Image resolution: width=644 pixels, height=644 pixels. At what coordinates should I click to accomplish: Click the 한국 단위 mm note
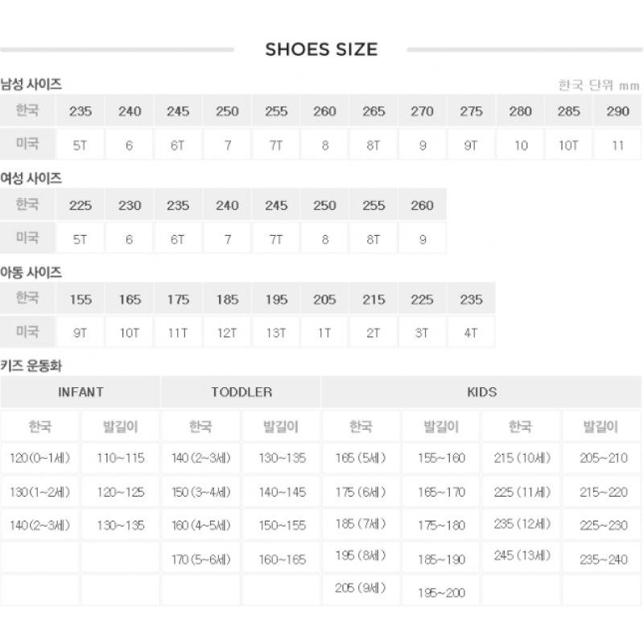click(597, 85)
